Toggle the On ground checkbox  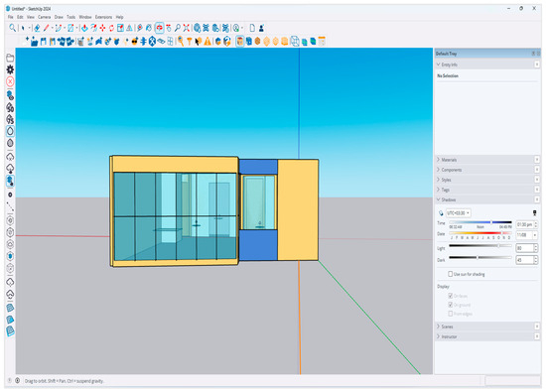[451, 305]
